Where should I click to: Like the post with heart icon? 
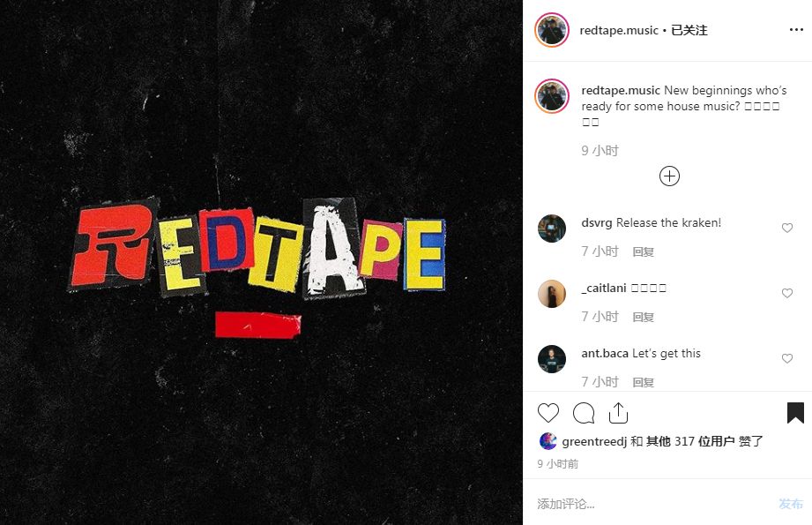[548, 413]
